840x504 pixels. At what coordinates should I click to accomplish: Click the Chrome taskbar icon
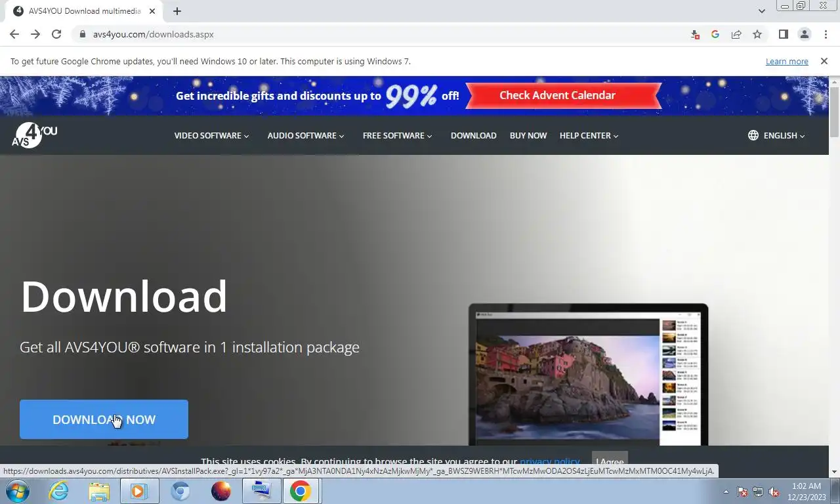coord(301,491)
